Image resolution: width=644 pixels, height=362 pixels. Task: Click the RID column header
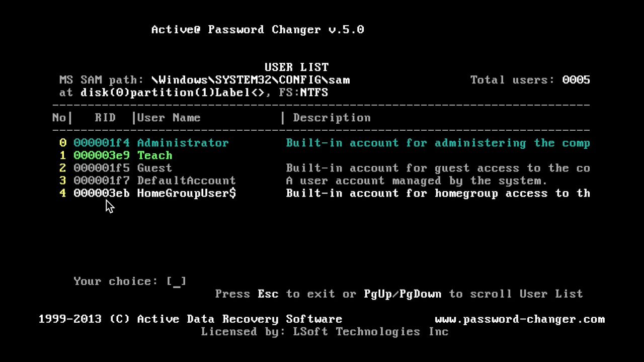point(105,118)
